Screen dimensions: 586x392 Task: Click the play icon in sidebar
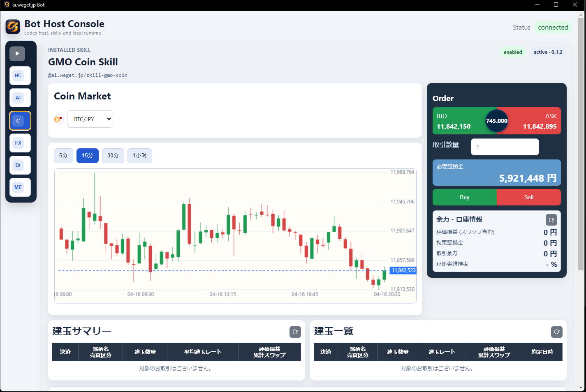click(17, 53)
